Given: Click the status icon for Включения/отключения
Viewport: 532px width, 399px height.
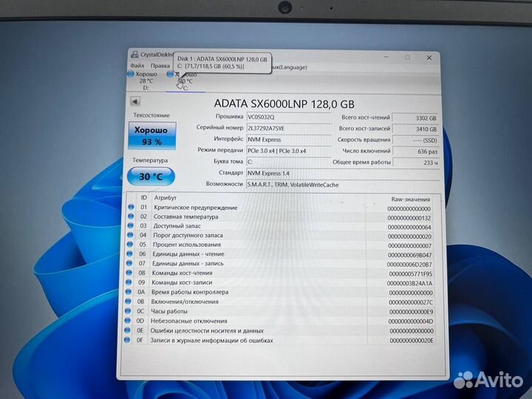Looking at the screenshot, I should point(128,301).
